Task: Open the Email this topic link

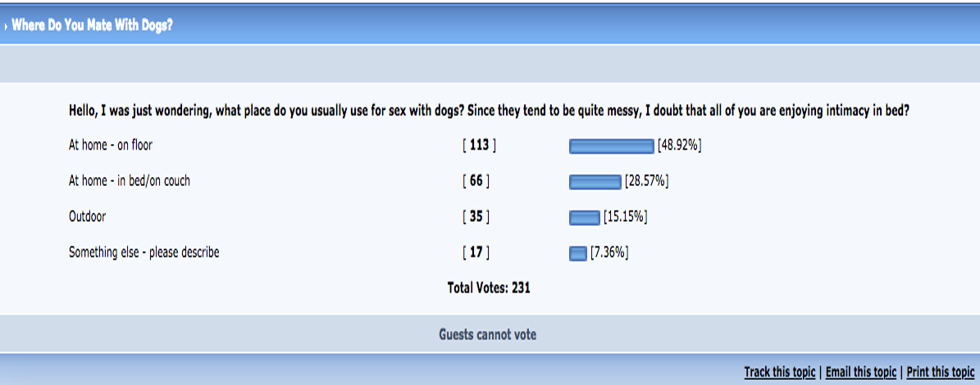Action: [x=860, y=373]
